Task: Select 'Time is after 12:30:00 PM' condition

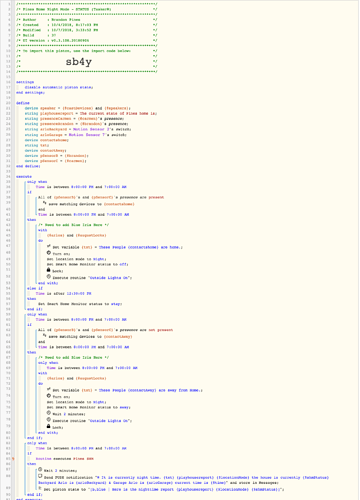Action: 64,294
